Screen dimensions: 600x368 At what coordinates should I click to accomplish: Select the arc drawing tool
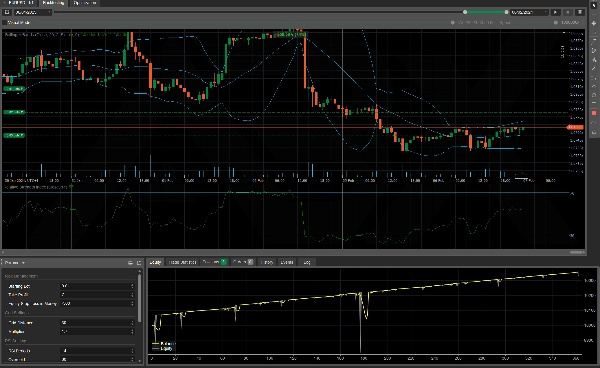point(594,86)
